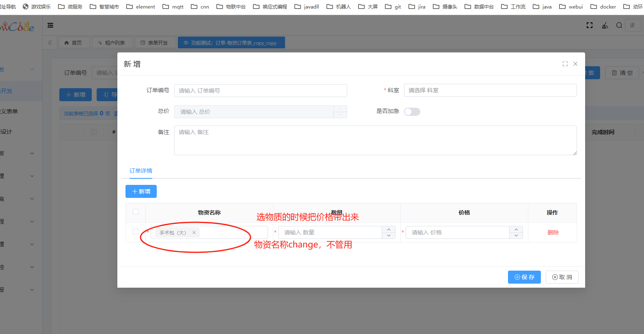Click the hamburger menu collapse icon

click(x=50, y=25)
